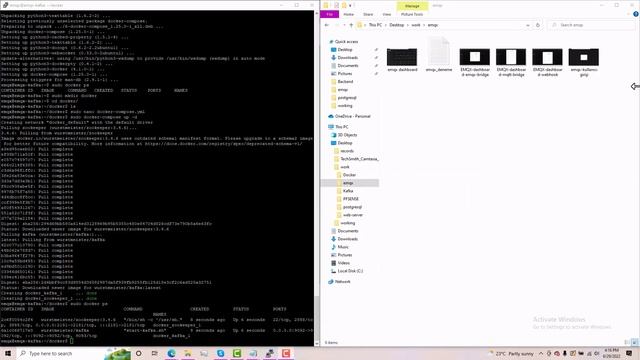Select Quick access in navigation pane
The height and width of the screenshot is (360, 640).
point(346,42)
